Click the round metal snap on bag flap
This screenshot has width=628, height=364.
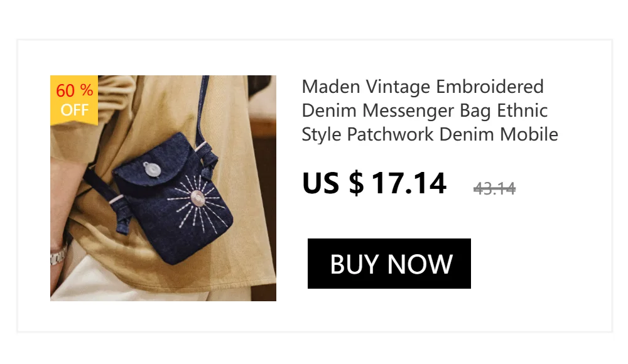[152, 169]
